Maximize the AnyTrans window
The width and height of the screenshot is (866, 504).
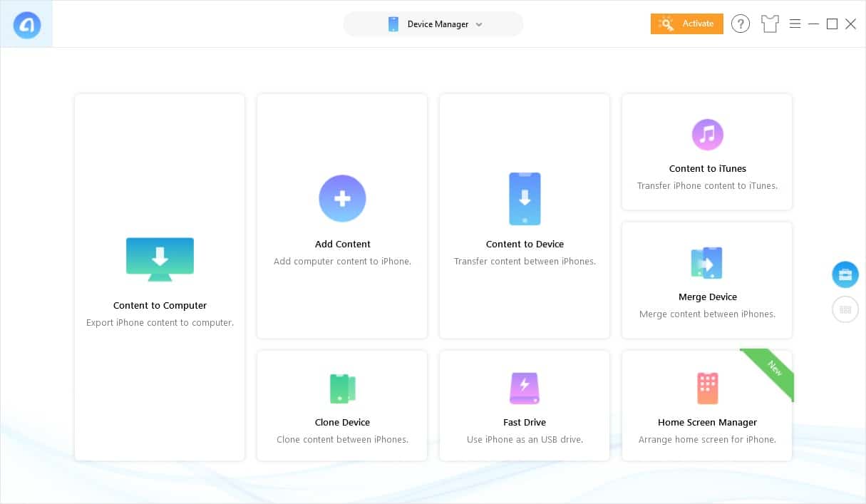pyautogui.click(x=832, y=24)
